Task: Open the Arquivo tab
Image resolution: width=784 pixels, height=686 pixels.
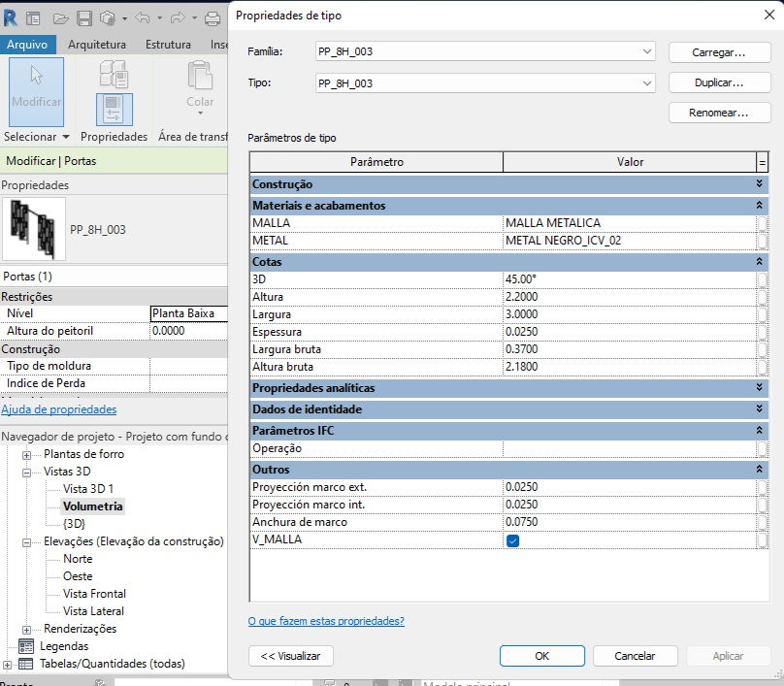Action: tap(27, 45)
